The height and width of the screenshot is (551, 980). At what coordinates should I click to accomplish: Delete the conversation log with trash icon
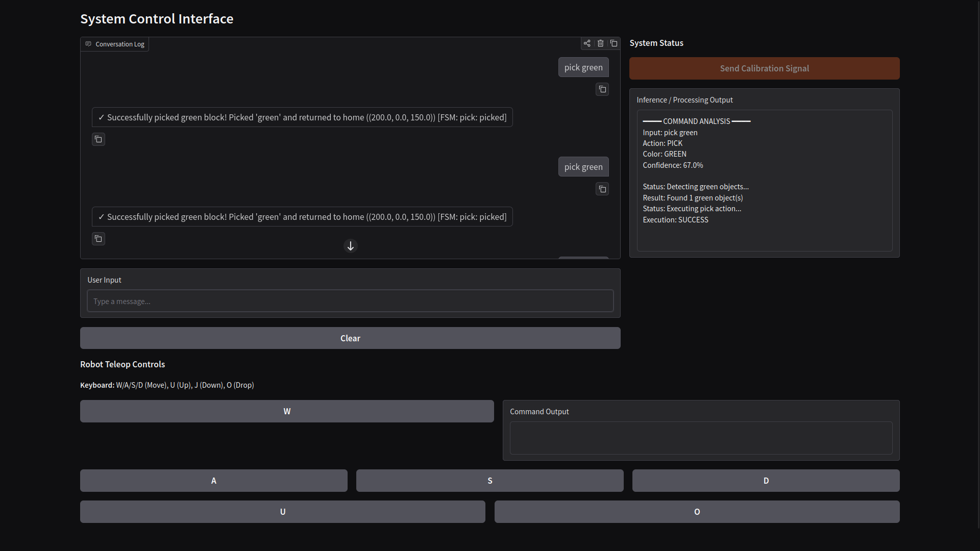coord(600,43)
